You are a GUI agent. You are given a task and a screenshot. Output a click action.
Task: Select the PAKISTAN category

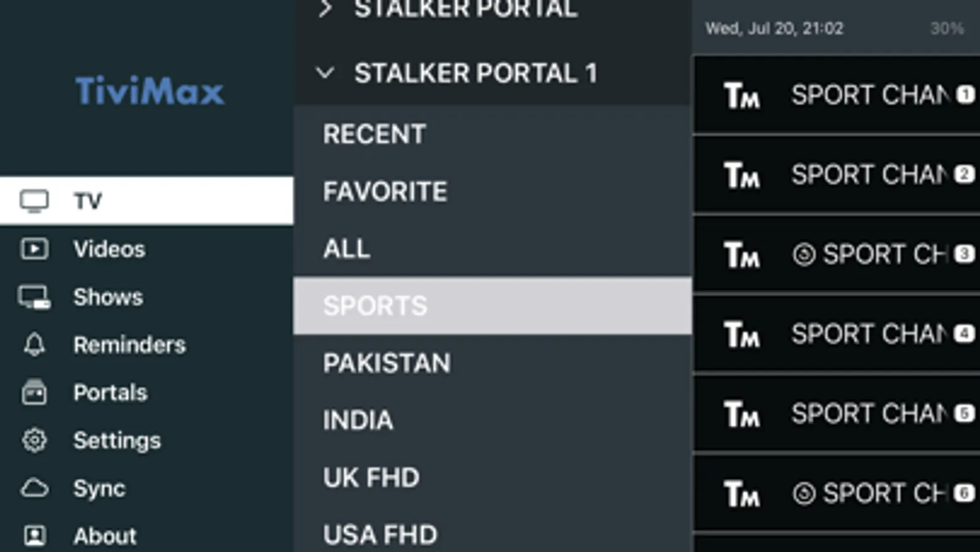[x=387, y=363]
